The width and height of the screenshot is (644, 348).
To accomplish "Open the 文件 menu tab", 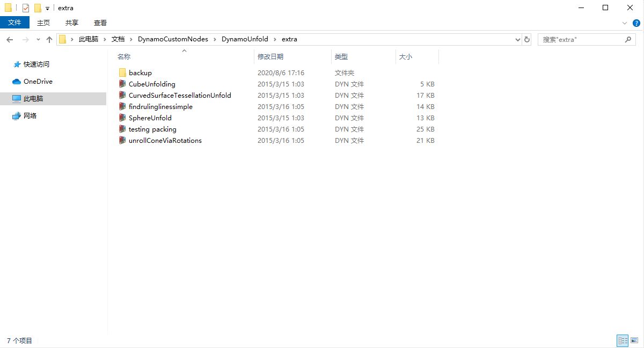I will pos(14,23).
